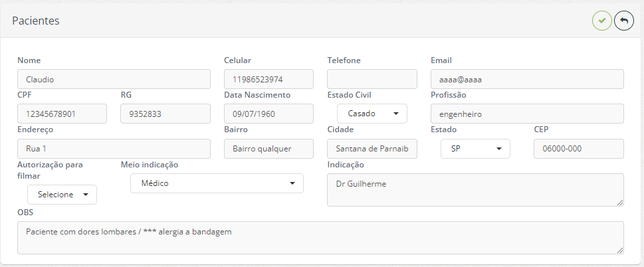Viewport: 644px width, 267px height.
Task: Click the Data Nascimento field
Action: pos(268,114)
